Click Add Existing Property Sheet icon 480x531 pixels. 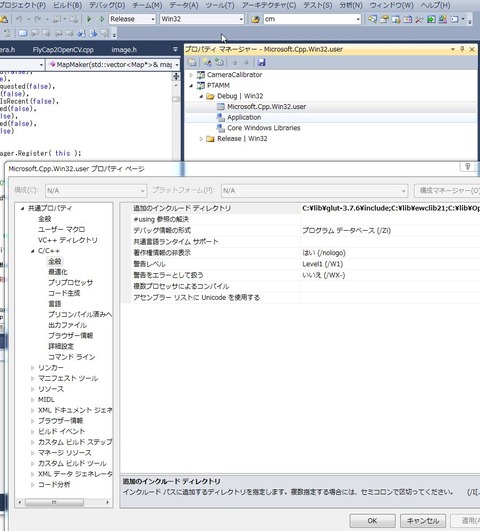pyautogui.click(x=220, y=62)
